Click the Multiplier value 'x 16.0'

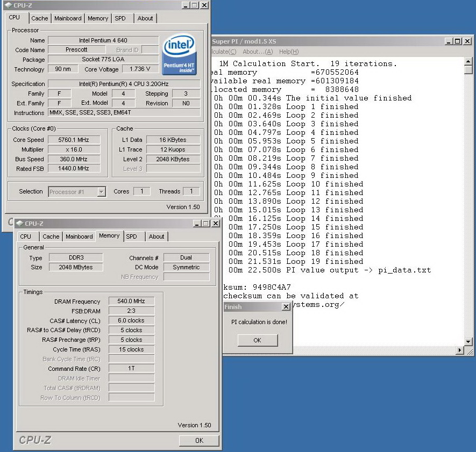point(74,149)
